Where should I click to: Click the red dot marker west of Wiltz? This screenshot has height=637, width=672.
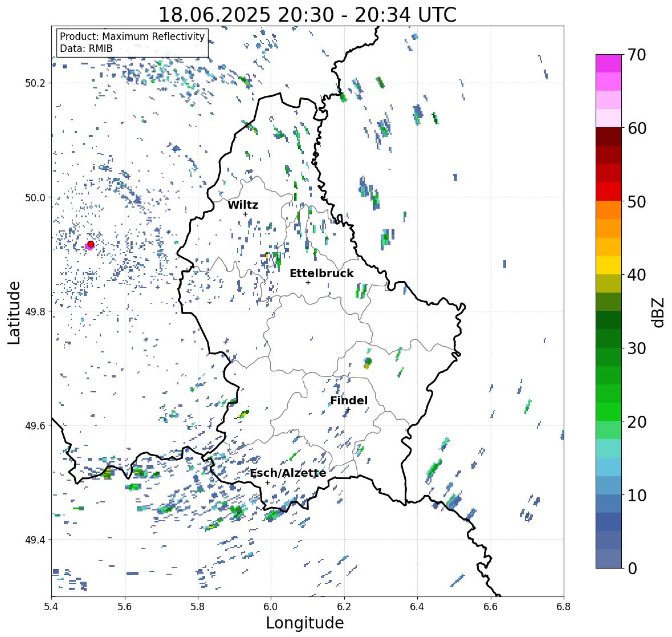click(91, 244)
